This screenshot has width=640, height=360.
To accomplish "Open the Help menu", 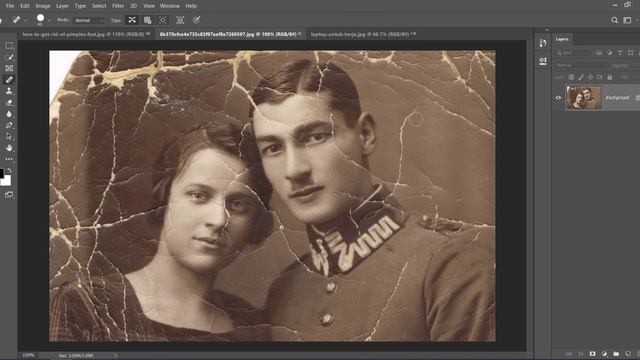I will pos(191,6).
